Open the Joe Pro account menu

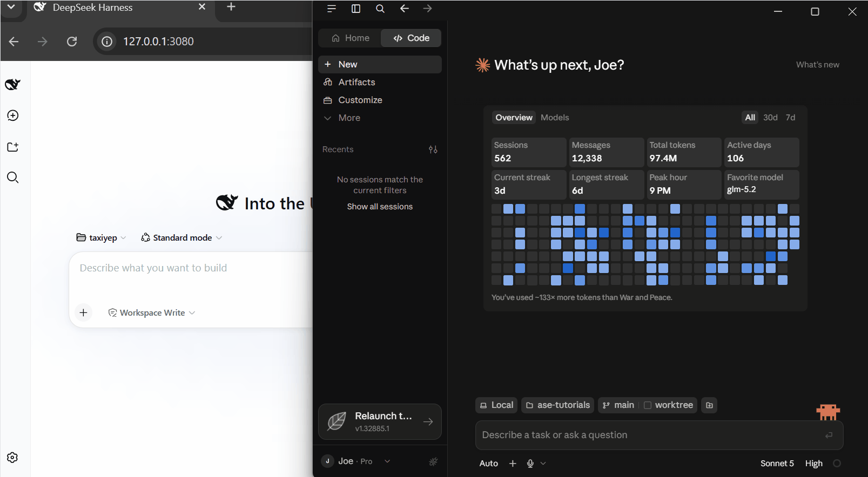pyautogui.click(x=356, y=461)
